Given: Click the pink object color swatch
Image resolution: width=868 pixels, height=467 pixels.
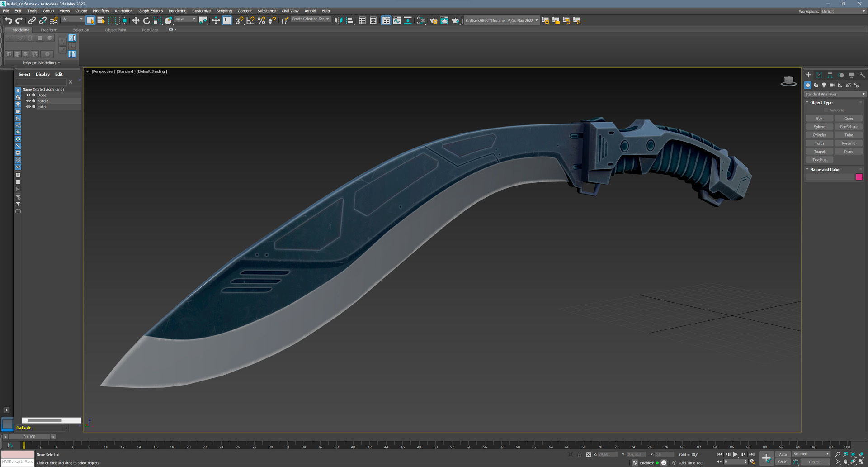Looking at the screenshot, I should click(x=859, y=177).
